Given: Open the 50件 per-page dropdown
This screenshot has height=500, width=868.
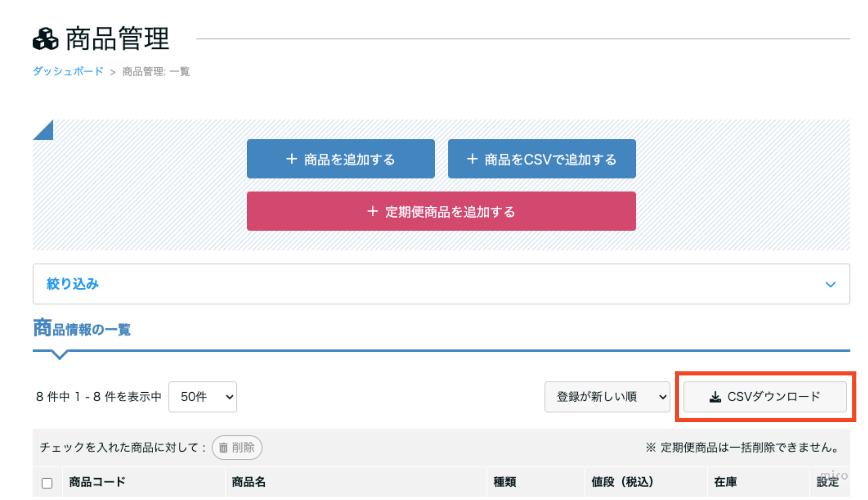Looking at the screenshot, I should point(203,397).
